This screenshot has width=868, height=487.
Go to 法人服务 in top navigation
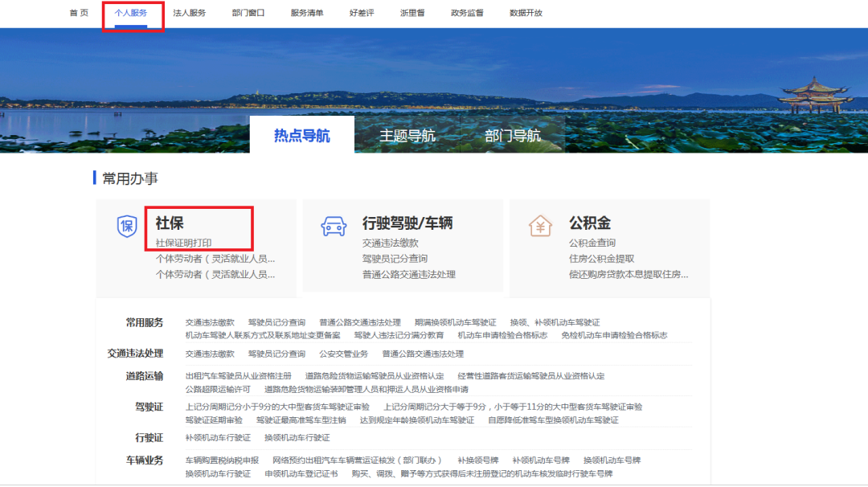pos(190,13)
